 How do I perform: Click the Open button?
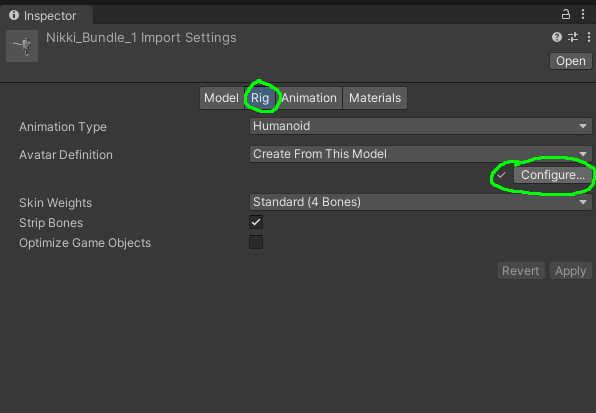point(571,61)
